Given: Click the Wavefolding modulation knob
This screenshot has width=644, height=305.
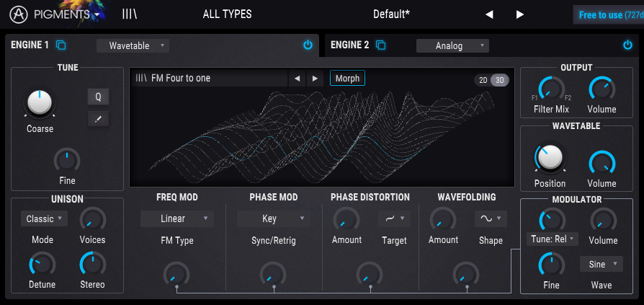Looking at the screenshot, I should [466, 275].
